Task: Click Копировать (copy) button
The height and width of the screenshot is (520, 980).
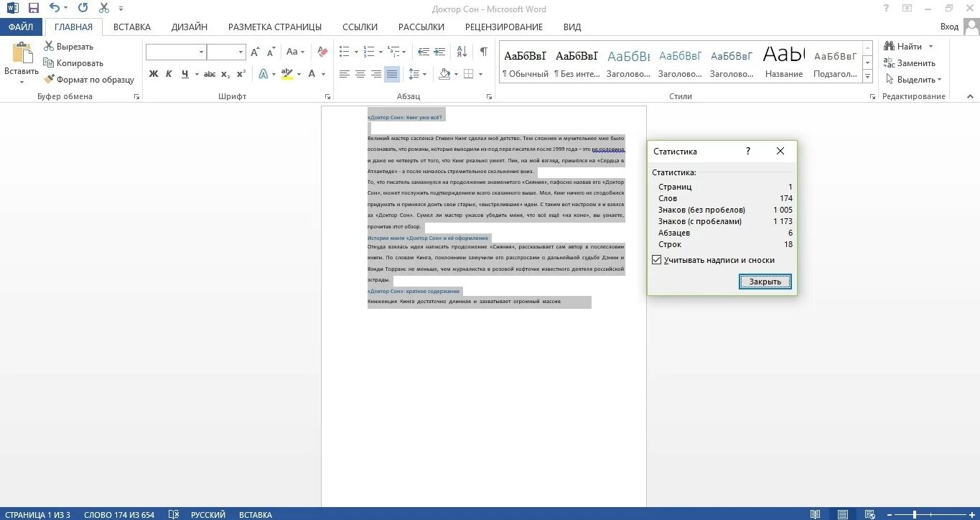Action: (74, 63)
